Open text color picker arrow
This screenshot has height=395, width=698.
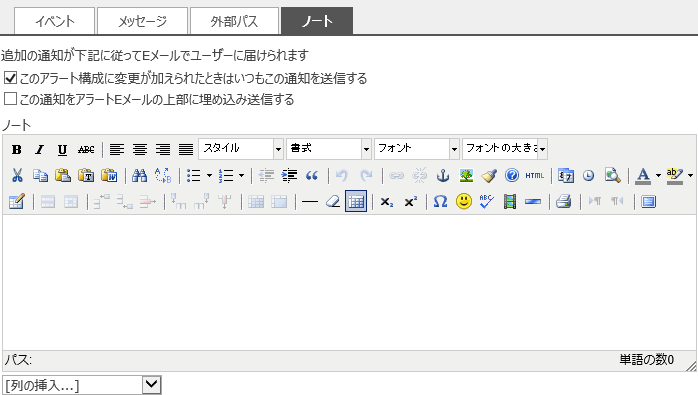[658, 175]
